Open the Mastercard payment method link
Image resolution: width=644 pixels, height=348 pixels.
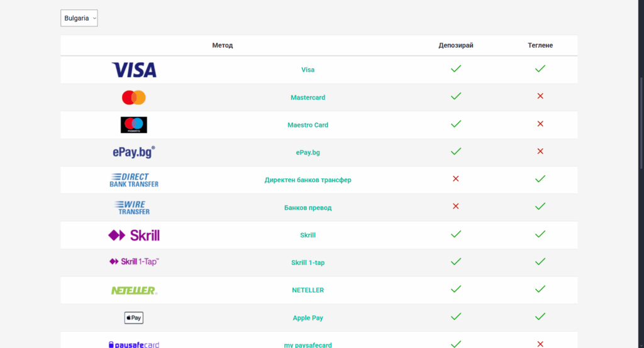pyautogui.click(x=308, y=97)
